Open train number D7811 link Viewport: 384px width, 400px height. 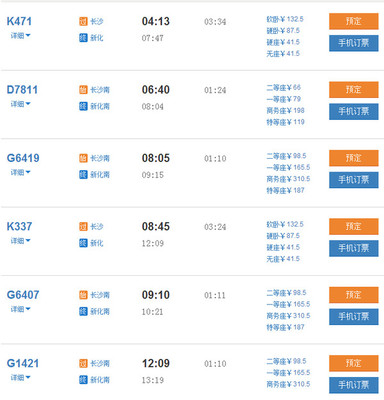[22, 90]
